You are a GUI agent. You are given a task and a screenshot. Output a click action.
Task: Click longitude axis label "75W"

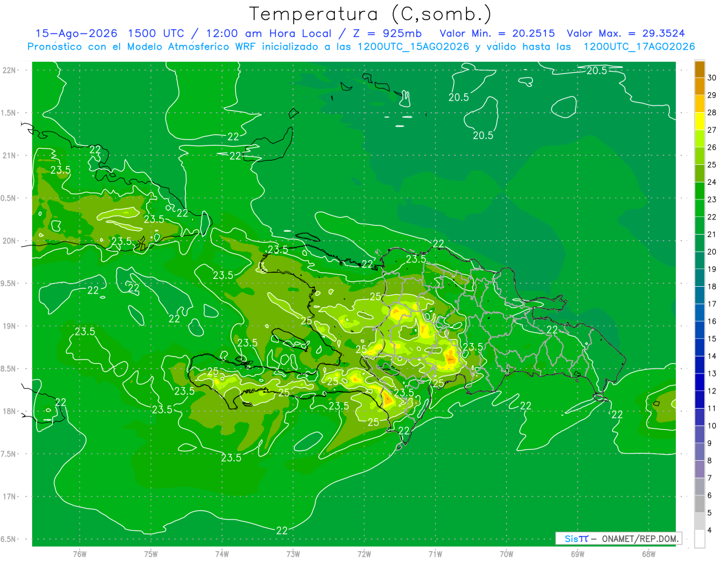pos(150,554)
